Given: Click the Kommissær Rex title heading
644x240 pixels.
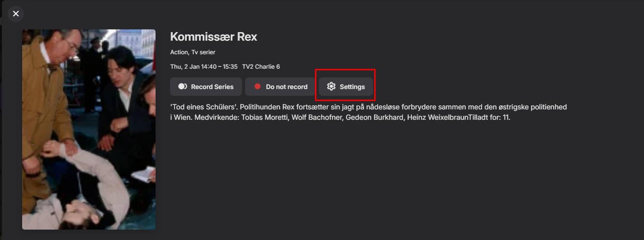Looking at the screenshot, I should click(x=213, y=37).
